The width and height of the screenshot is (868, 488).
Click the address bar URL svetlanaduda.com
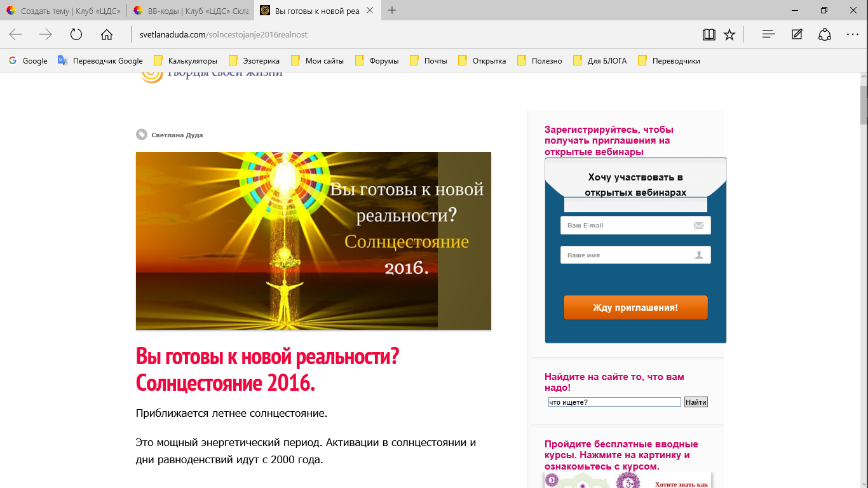[224, 34]
